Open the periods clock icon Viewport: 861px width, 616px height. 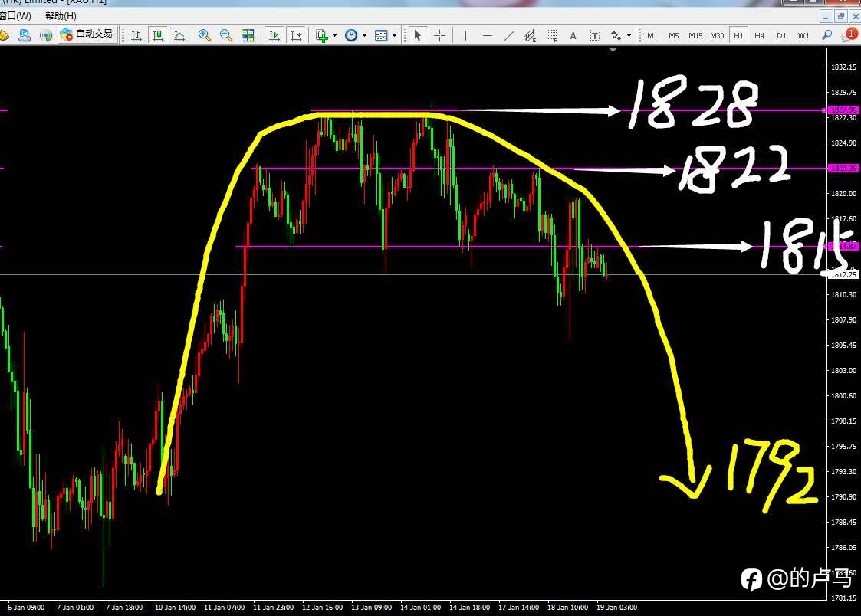pos(351,36)
